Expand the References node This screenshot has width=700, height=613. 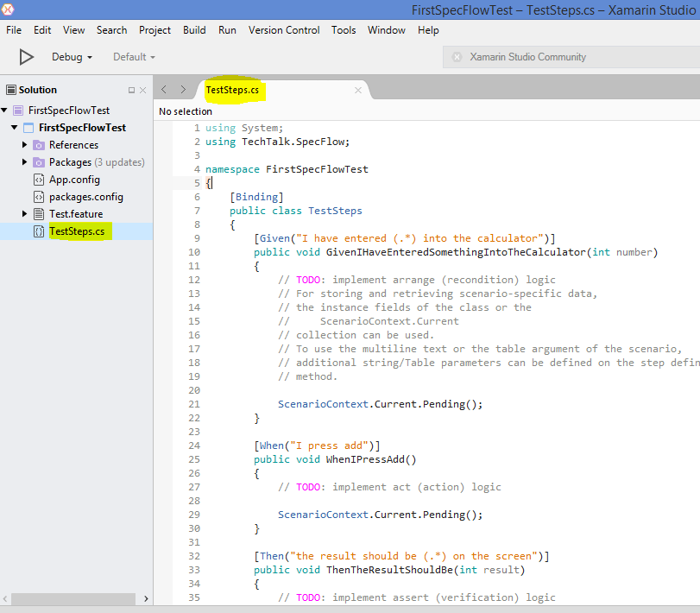tap(25, 144)
